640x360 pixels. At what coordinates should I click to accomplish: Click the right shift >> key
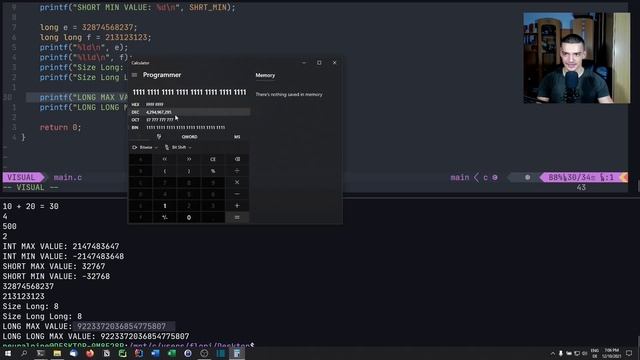pos(189,159)
